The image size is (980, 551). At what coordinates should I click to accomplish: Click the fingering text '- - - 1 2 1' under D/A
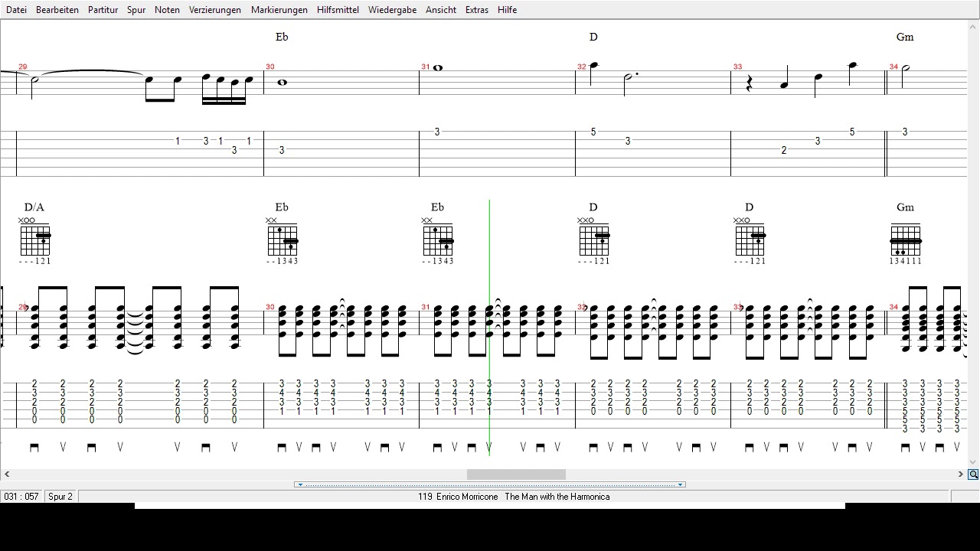[x=35, y=262]
